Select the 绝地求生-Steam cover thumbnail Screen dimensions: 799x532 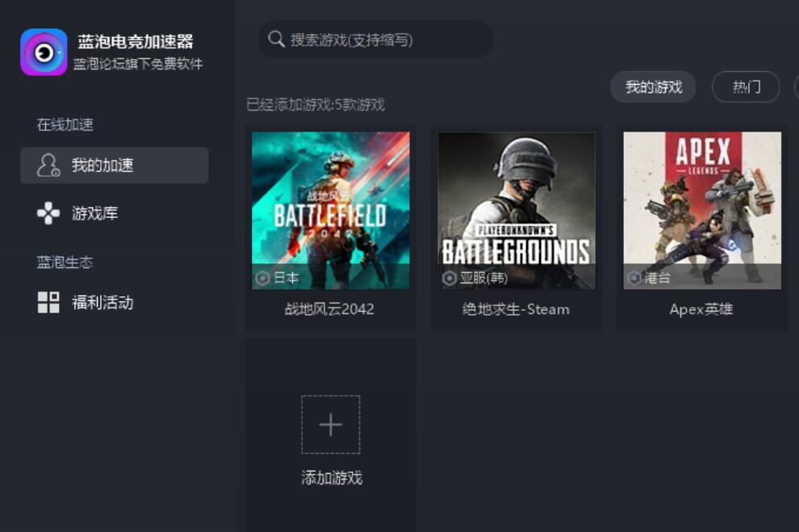(517, 211)
